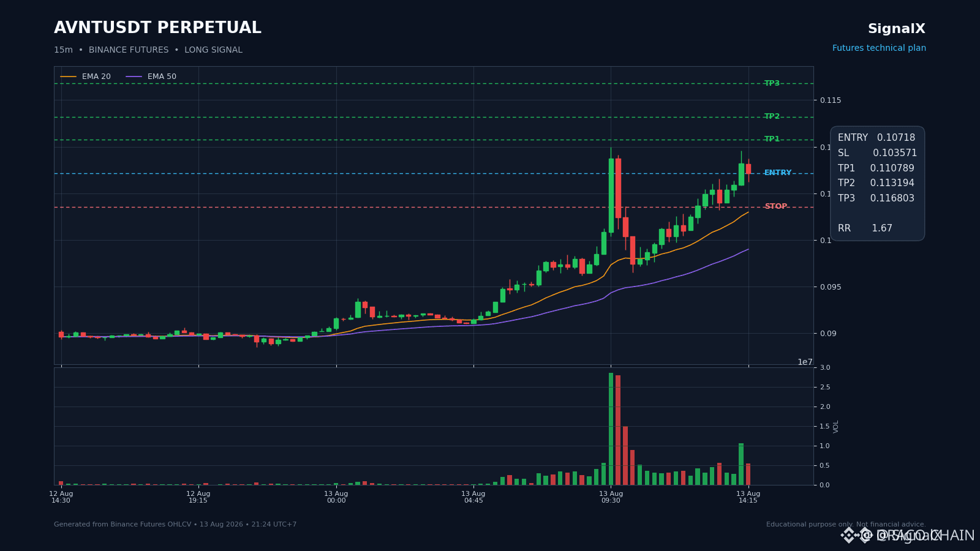Click the 1.0 volume axis label
This screenshot has width=980, height=551.
pos(825,446)
